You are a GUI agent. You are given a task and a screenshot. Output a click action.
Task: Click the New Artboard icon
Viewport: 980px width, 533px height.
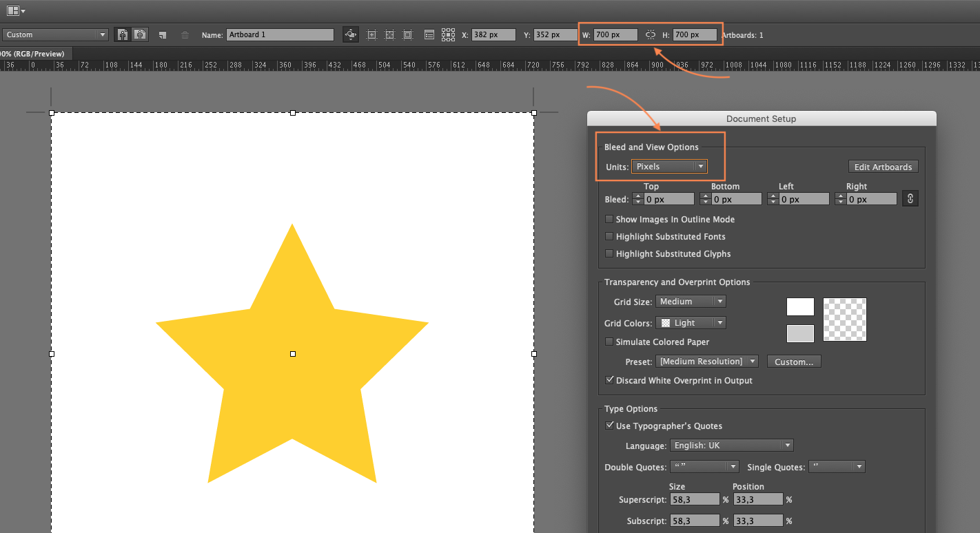tap(163, 34)
